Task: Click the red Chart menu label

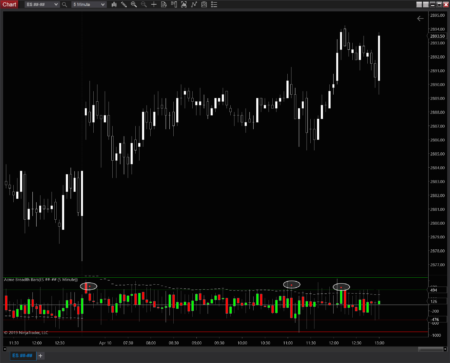Action: click(x=9, y=4)
